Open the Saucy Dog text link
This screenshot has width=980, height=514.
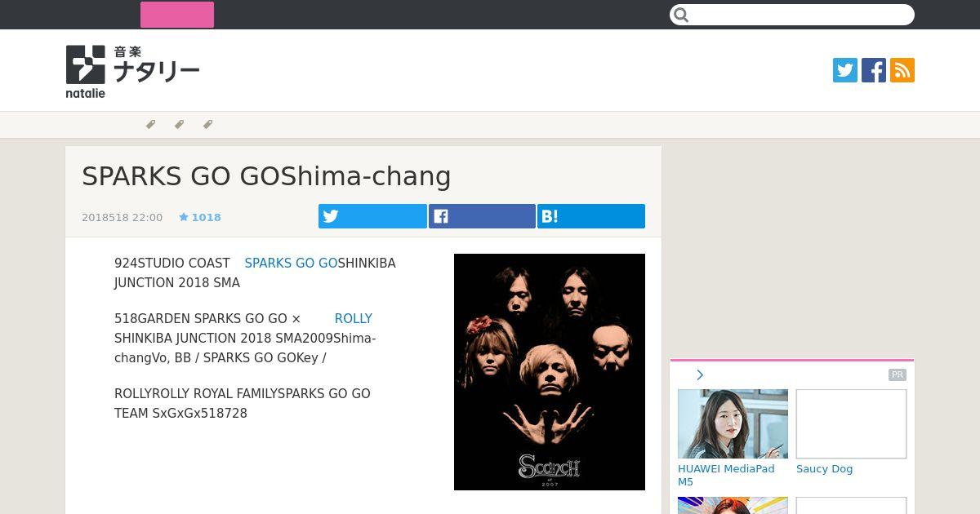(824, 469)
